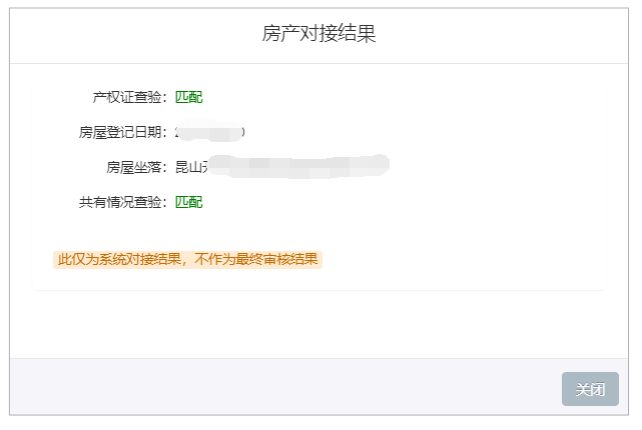
Task: Click the blurred part of 房屋坐落 address
Action: pyautogui.click(x=300, y=166)
